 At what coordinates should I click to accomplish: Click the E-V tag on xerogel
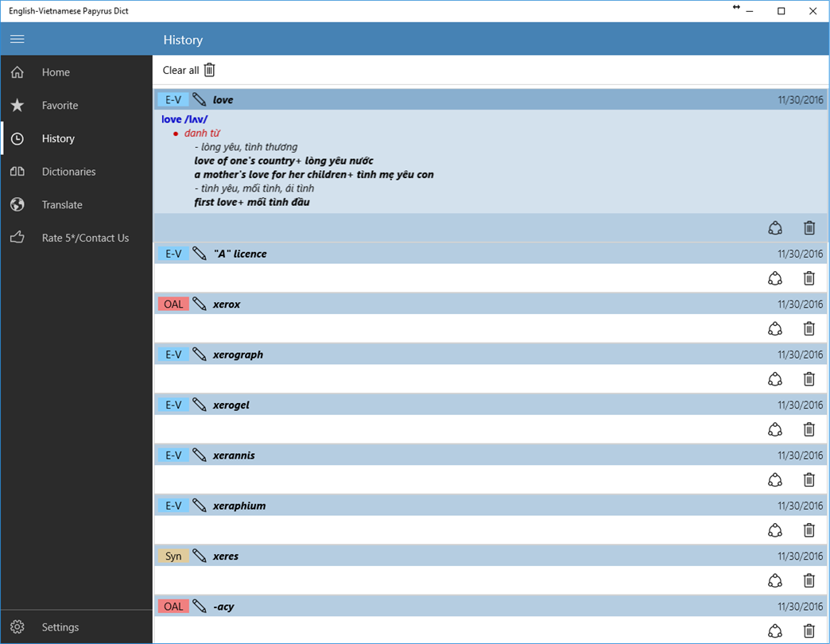173,405
